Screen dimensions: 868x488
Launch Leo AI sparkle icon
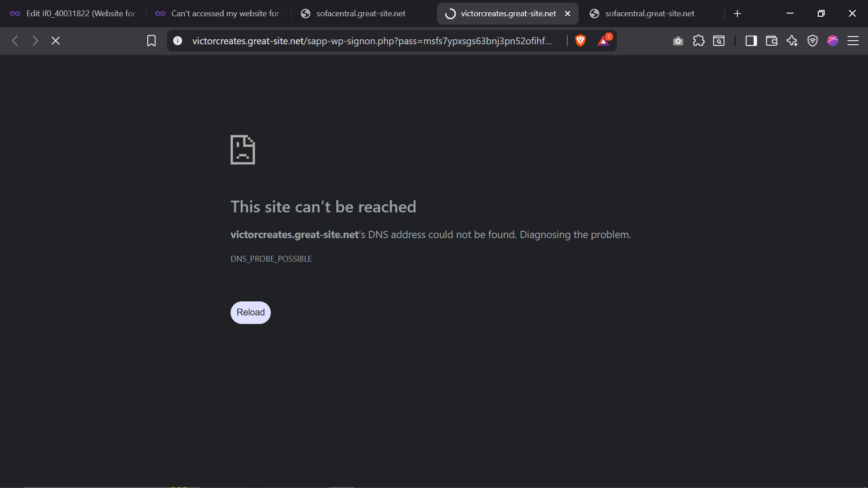point(792,41)
